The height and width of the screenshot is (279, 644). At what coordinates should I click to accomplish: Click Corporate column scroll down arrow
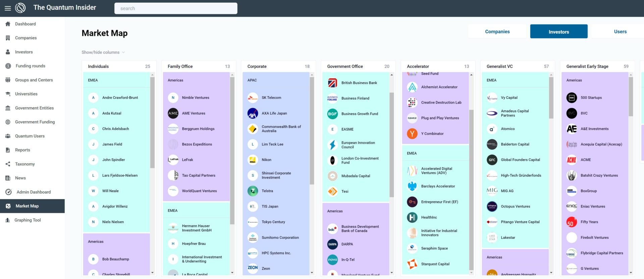(312, 273)
